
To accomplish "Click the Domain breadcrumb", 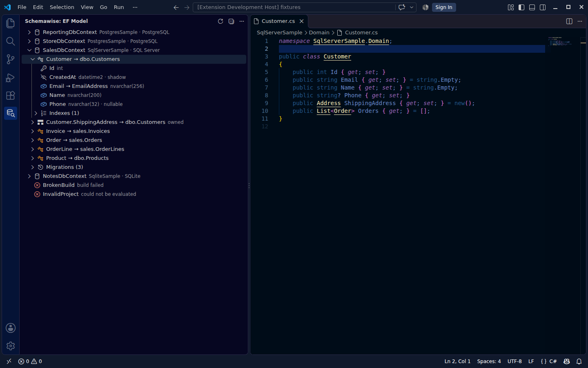I will pos(319,33).
